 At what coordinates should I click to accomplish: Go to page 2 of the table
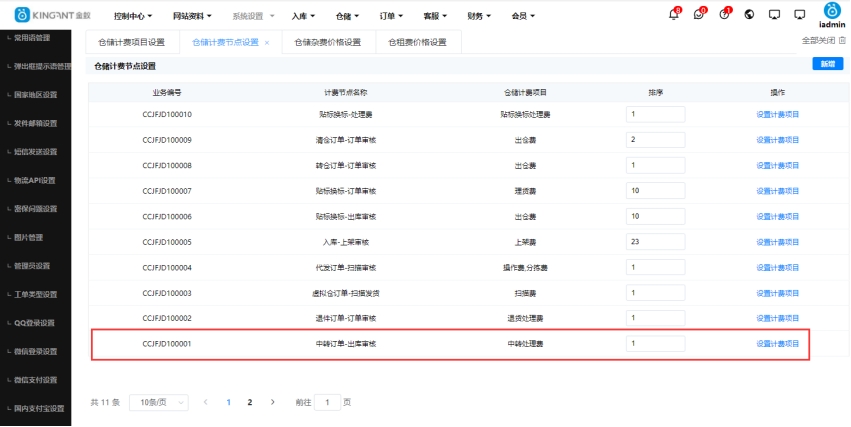(249, 402)
